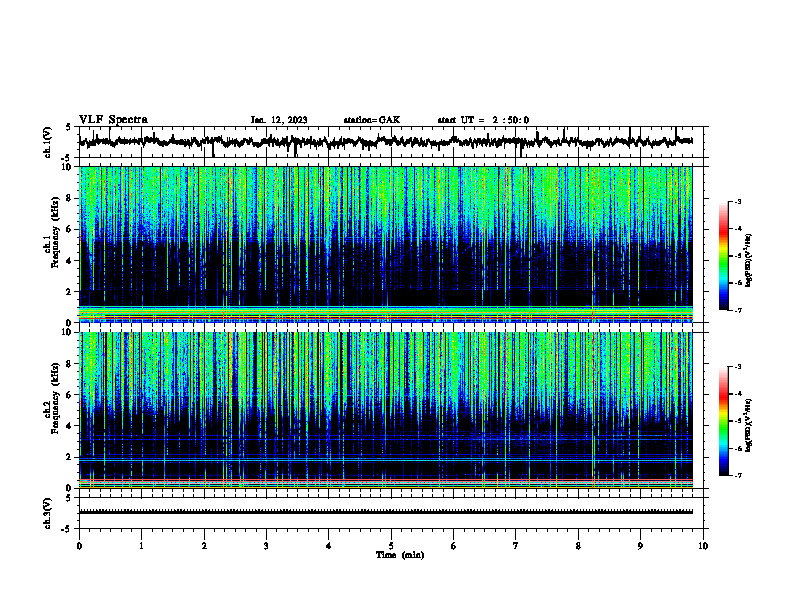This screenshot has height=612, width=792.
Task: Click the "-3" tick on ch.2 color bar
Action: pyautogui.click(x=738, y=367)
